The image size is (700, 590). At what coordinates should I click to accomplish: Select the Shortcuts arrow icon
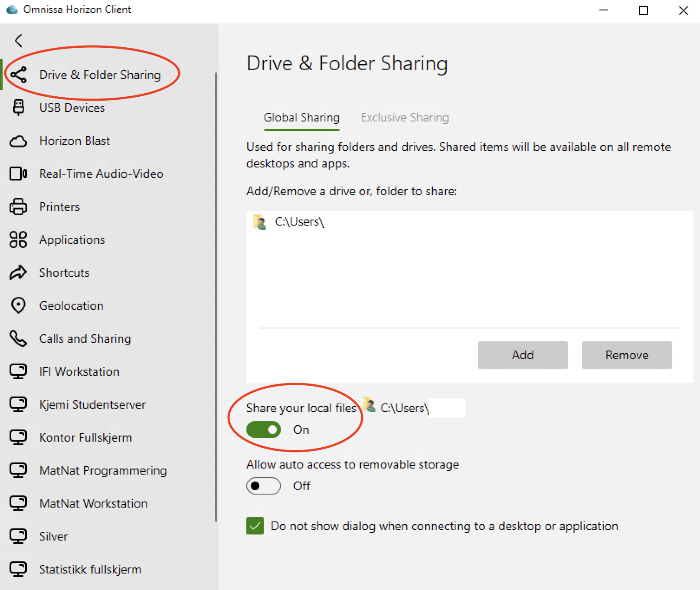(18, 272)
